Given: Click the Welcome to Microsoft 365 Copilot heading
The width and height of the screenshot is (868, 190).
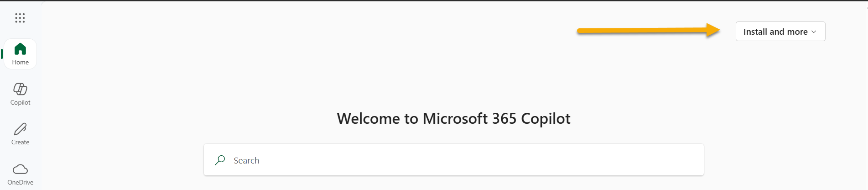Looking at the screenshot, I should point(453,119).
